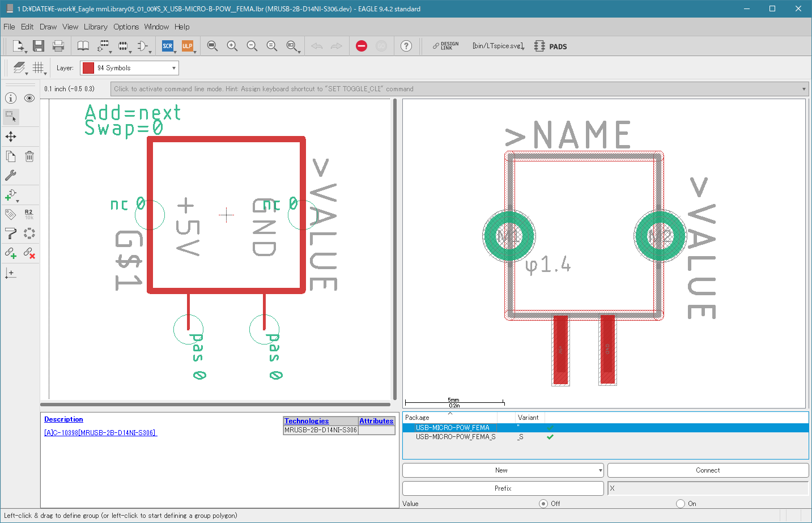Select the Value On radio button
This screenshot has width=812, height=523.
click(681, 504)
